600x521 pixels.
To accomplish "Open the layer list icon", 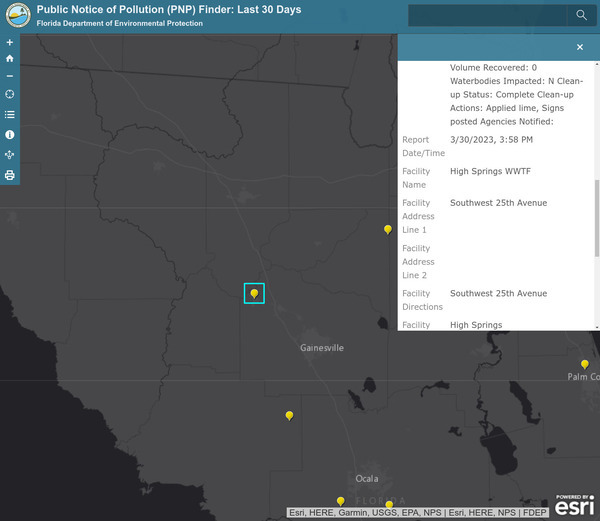I will click(10, 114).
